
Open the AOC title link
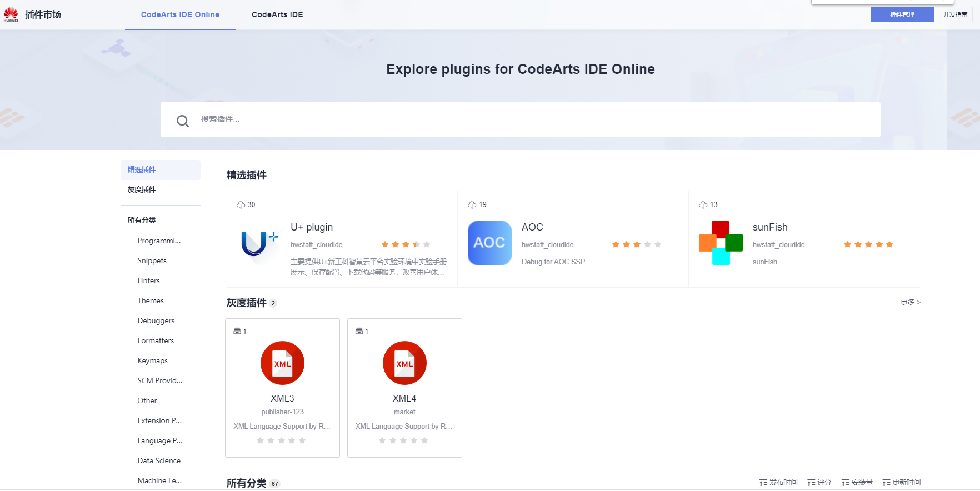click(532, 227)
